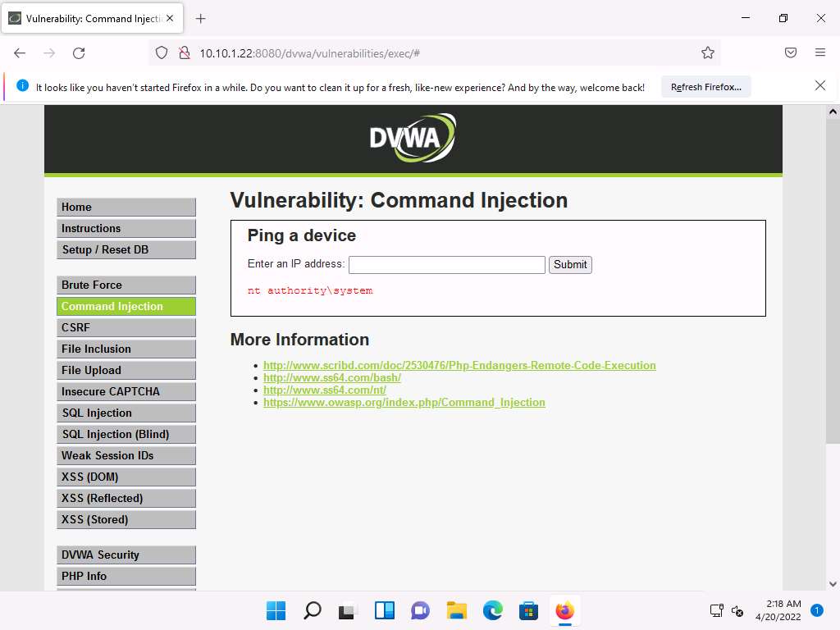
Task: Launch Microsoft Edge from the taskbar
Action: (x=492, y=610)
